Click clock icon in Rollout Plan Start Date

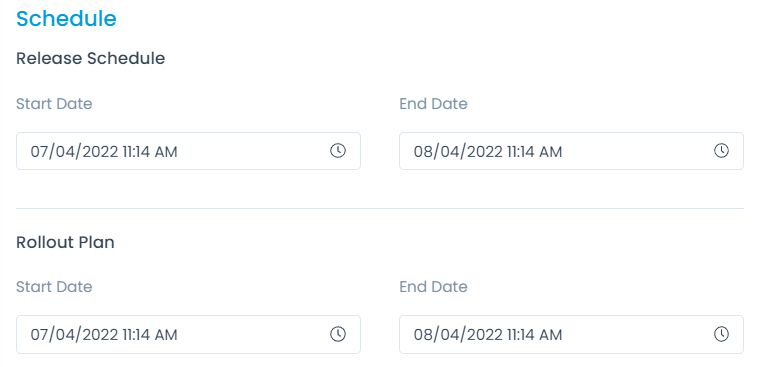338,334
